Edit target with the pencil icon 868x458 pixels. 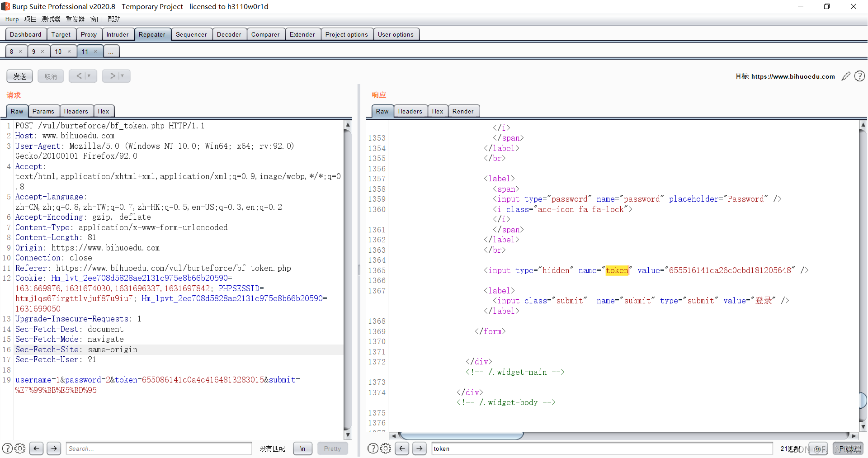[x=846, y=76]
